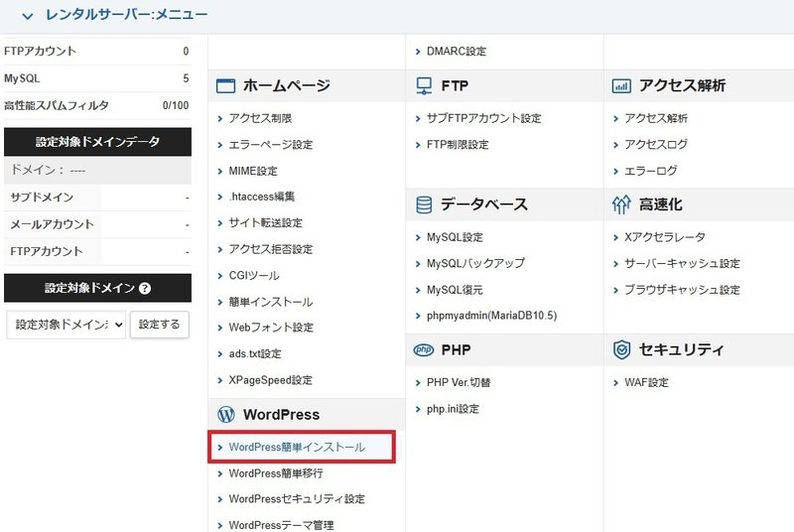Collapse the レンタルサーバー:メニュー chevron
This screenshot has width=794, height=532.
28,16
